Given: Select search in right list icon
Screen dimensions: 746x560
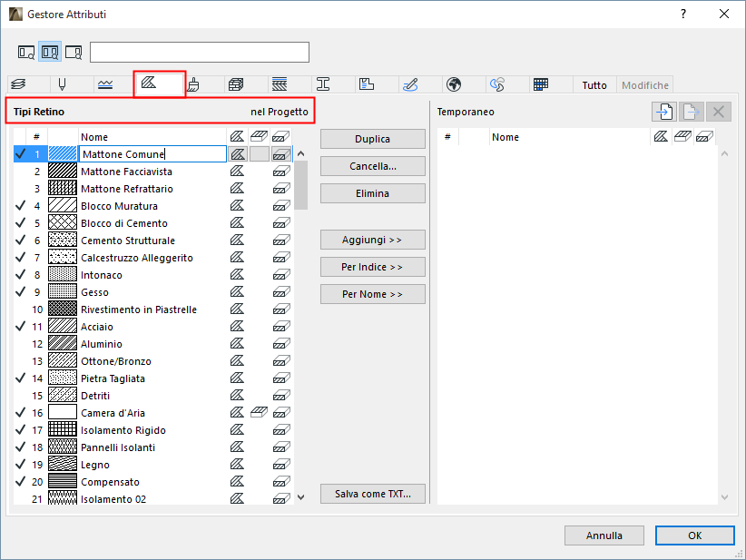Looking at the screenshot, I should (x=74, y=52).
